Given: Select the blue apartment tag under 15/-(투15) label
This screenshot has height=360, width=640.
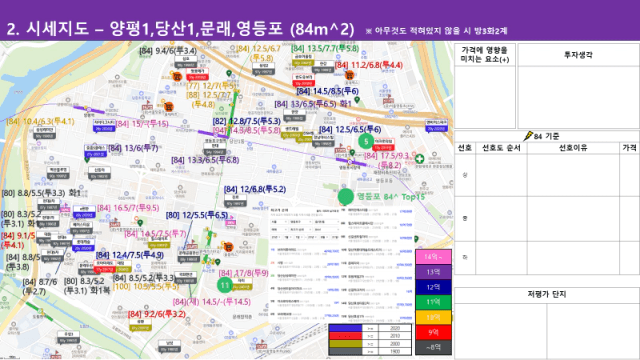Looking at the screenshot, I should click(x=104, y=125).
